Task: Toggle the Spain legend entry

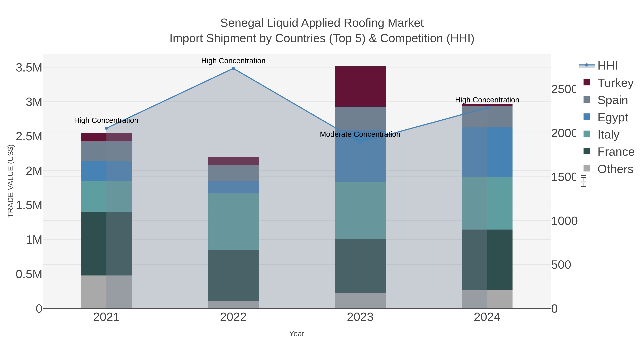Action: pyautogui.click(x=606, y=100)
